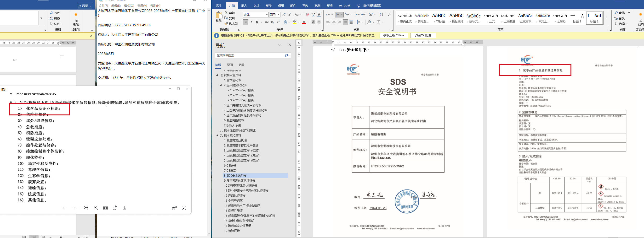Click the 了解详细信息 button
Screen dimensions: 644x238
pos(423,35)
